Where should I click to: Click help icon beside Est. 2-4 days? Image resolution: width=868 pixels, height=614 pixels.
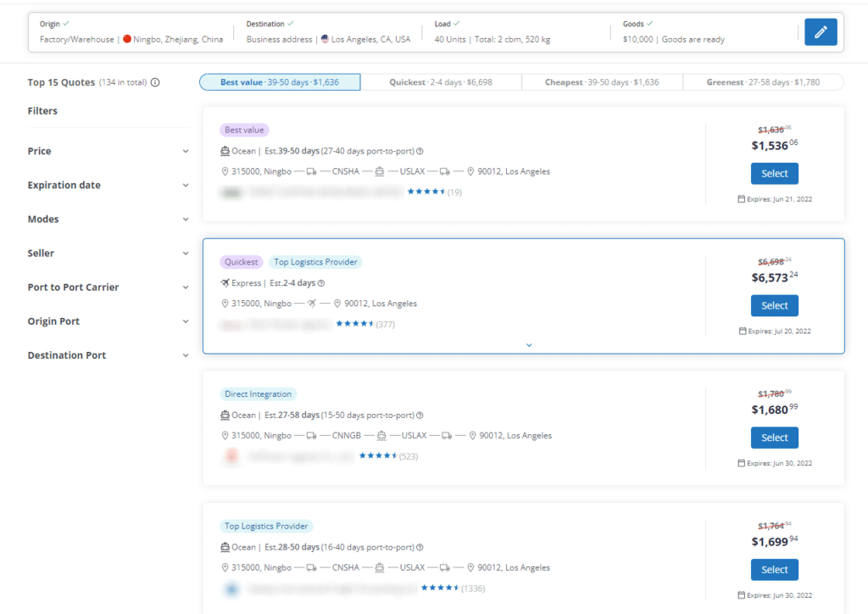point(321,283)
